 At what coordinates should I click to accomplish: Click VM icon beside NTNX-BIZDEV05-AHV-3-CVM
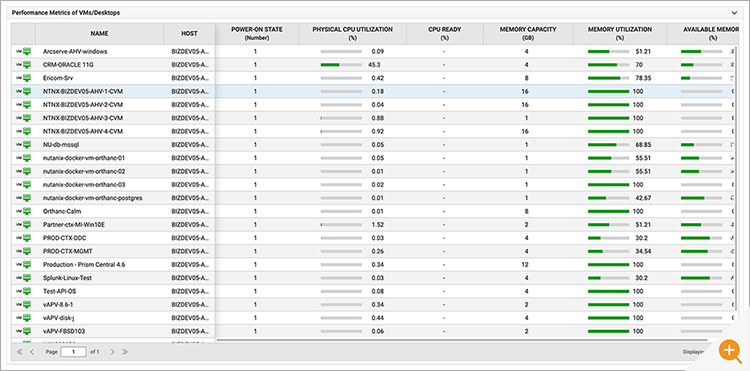[23, 118]
